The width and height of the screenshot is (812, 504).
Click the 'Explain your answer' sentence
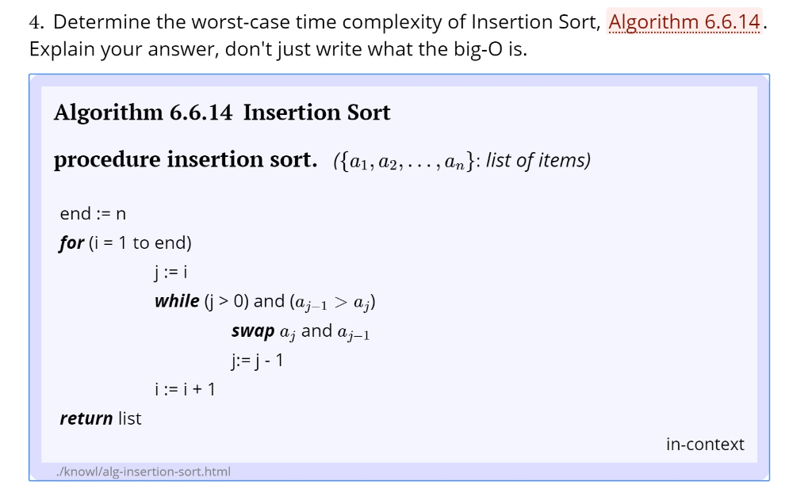(278, 49)
